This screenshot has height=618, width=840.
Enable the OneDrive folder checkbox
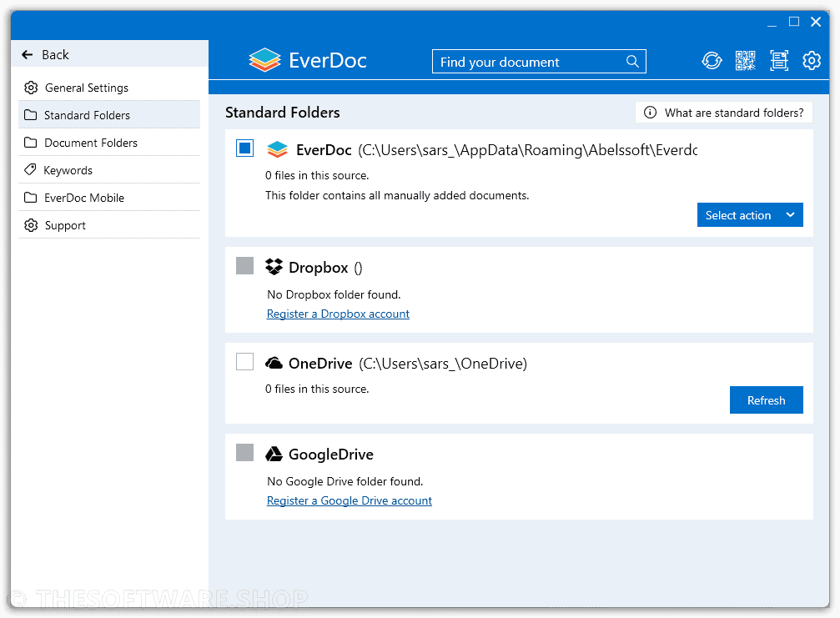(244, 361)
